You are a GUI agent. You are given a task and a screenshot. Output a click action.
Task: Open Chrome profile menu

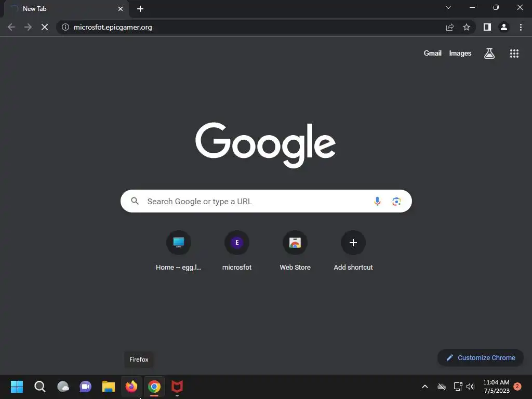point(504,27)
